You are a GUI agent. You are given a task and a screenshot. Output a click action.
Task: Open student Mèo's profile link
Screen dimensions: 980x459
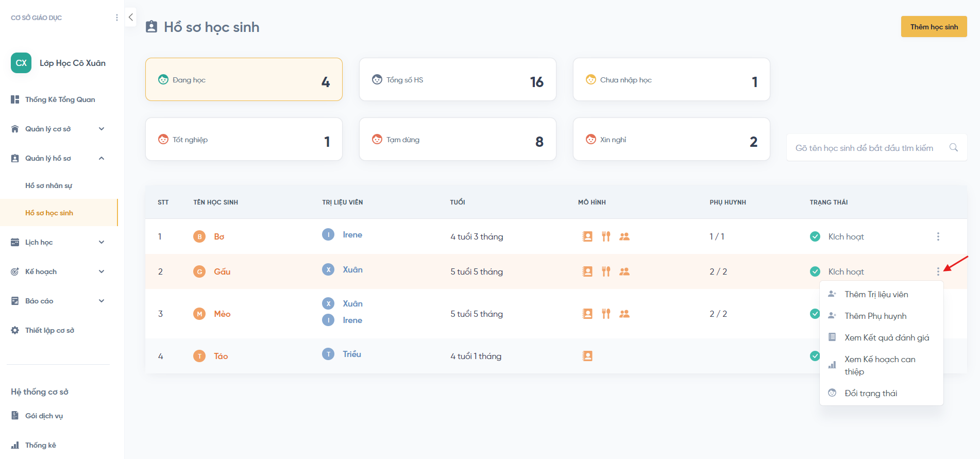pos(222,314)
